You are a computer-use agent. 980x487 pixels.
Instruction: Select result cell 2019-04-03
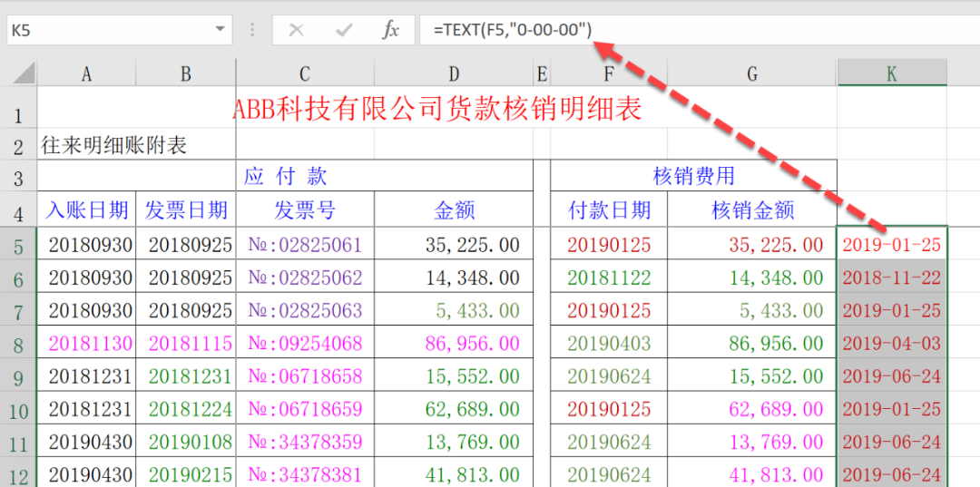coord(892,343)
